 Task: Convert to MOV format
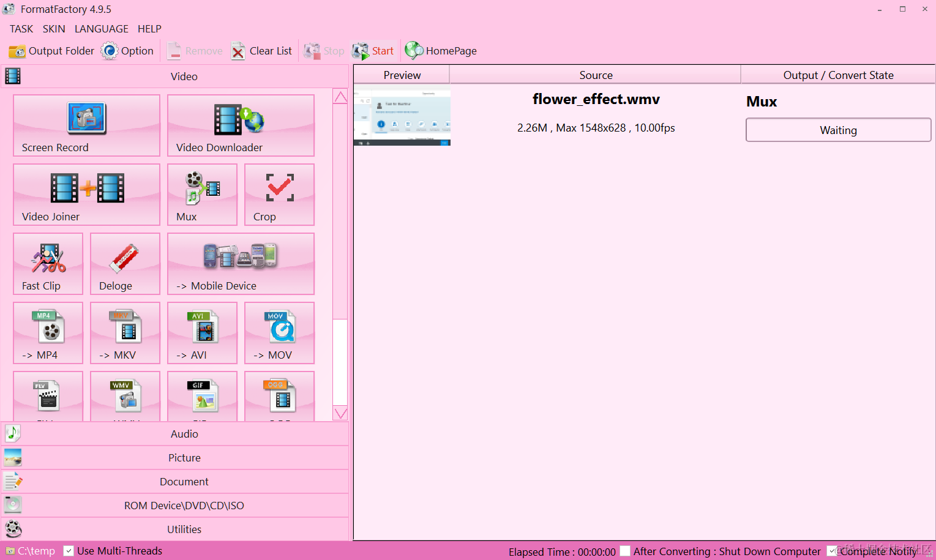(279, 333)
